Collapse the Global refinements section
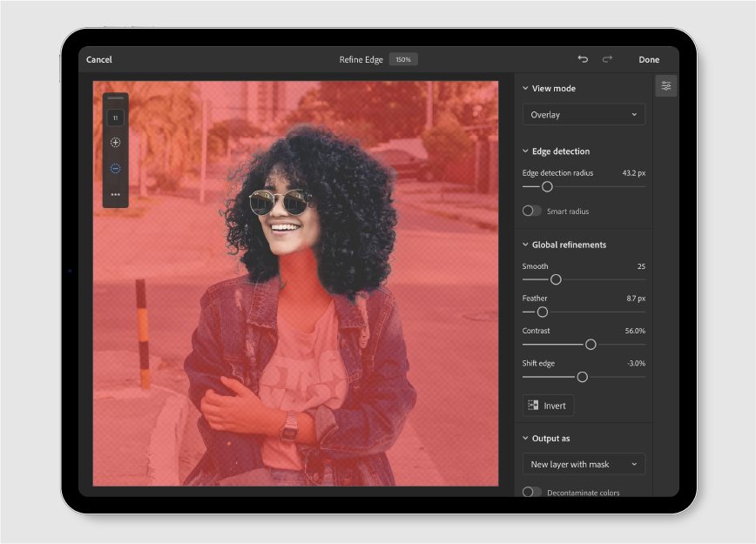Image resolution: width=756 pixels, height=544 pixels. (524, 245)
